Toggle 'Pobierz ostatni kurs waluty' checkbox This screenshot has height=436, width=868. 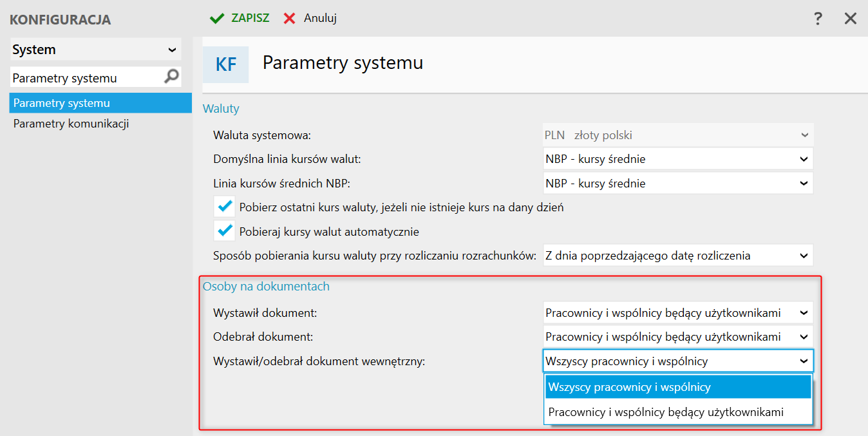225,207
